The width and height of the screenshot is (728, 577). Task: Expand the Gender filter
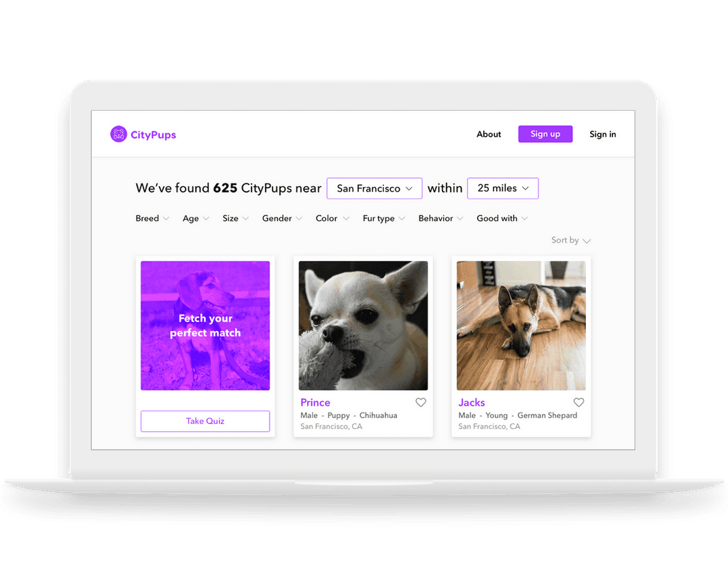click(281, 218)
